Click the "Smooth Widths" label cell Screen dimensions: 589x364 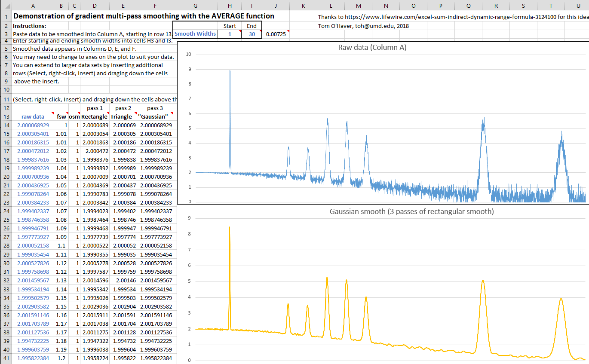pos(195,34)
